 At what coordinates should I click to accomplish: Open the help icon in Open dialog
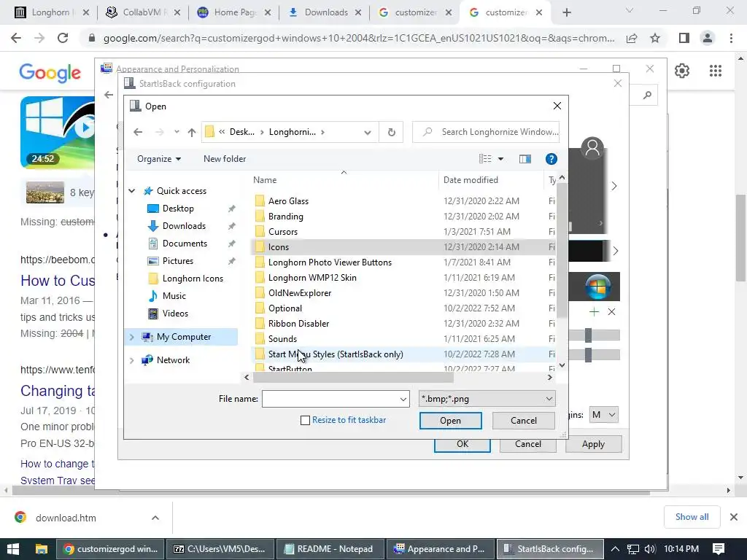(551, 159)
